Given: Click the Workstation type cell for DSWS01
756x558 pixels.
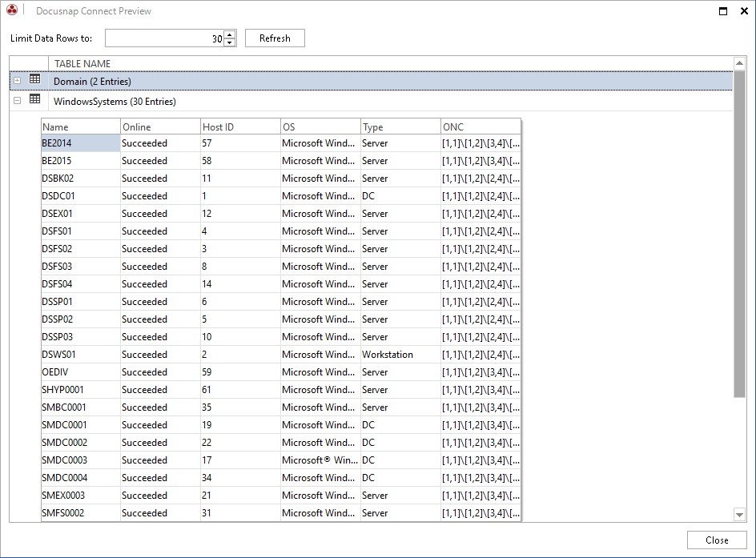Looking at the screenshot, I should tap(400, 354).
